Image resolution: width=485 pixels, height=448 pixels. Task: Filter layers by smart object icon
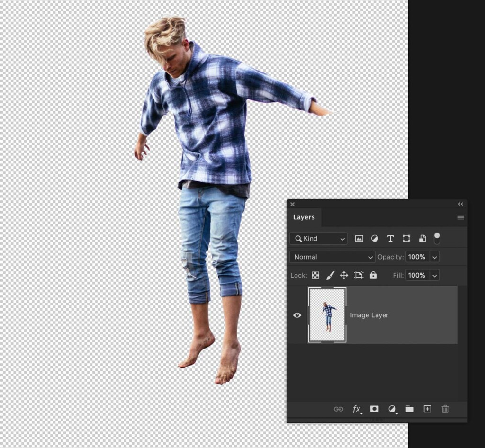[x=422, y=238]
